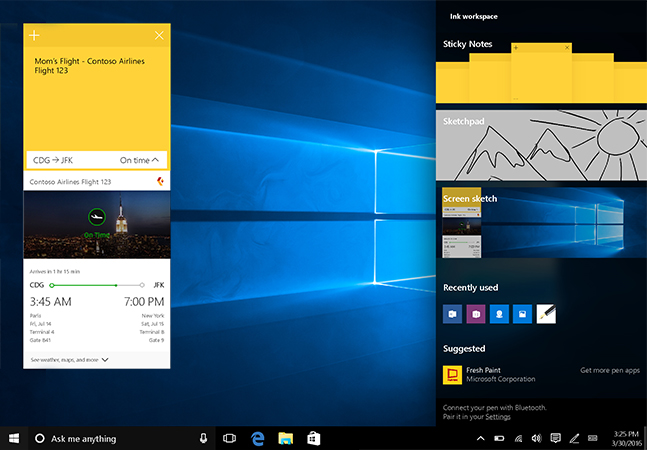
Task: Click the Suggested heading
Action: click(x=464, y=349)
